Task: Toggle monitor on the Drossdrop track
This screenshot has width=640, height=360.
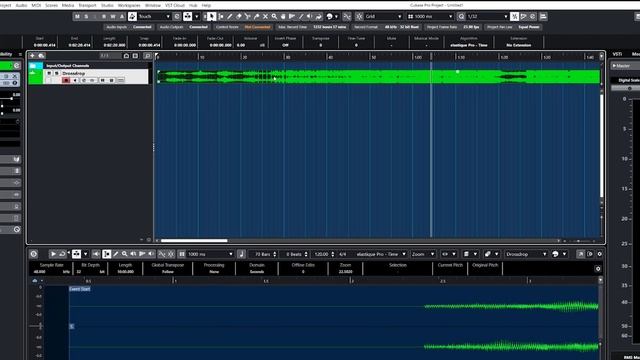Action: coord(75,80)
